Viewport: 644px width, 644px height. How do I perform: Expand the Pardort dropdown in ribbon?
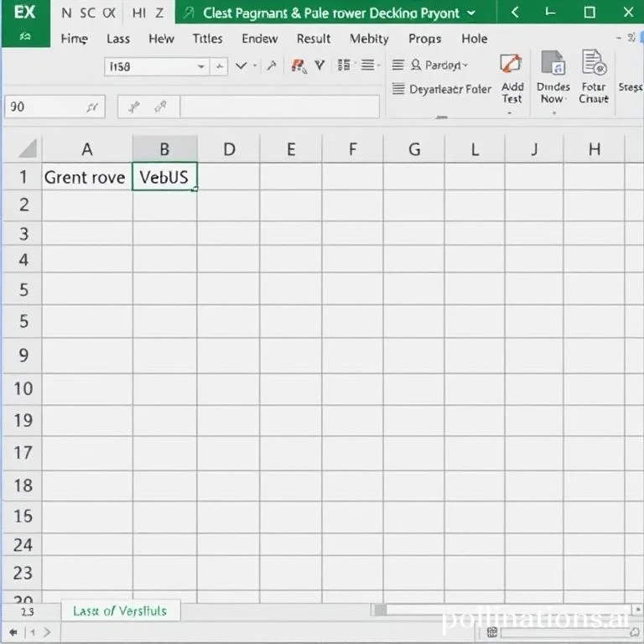point(466,65)
